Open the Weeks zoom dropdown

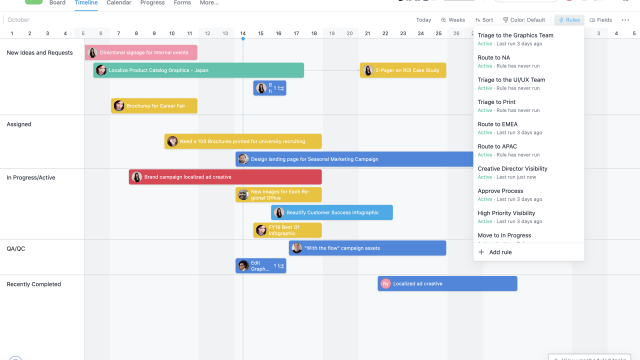(453, 20)
